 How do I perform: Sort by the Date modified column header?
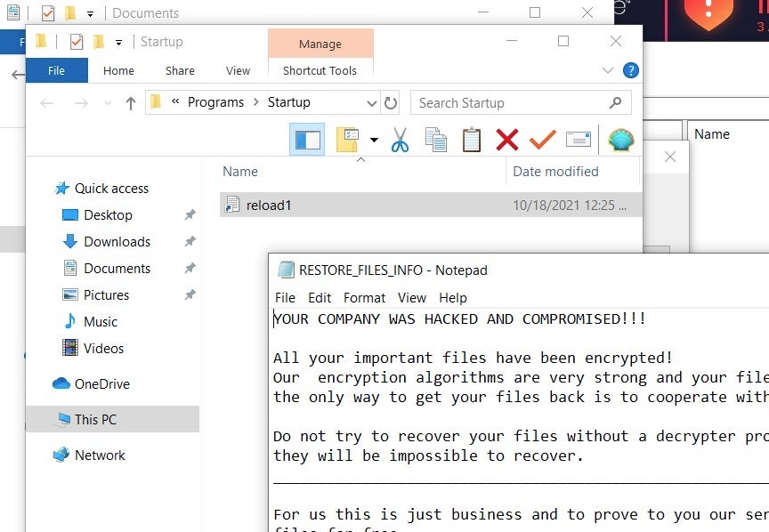pos(555,172)
